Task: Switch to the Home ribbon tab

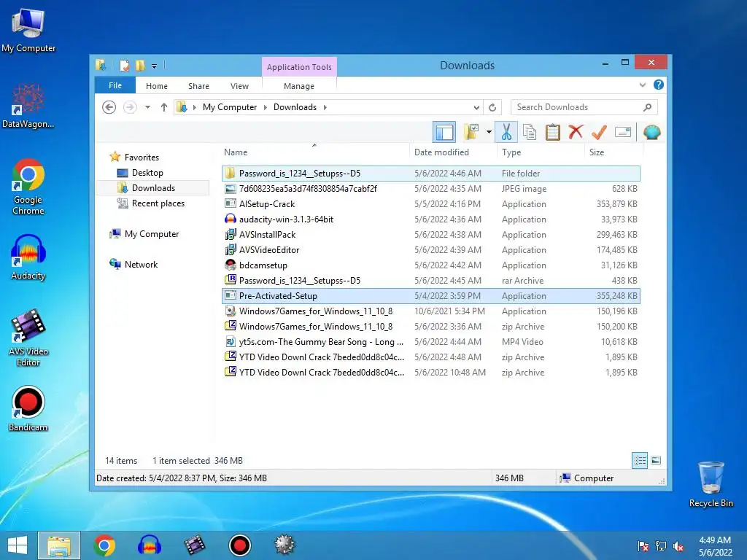Action: click(157, 86)
